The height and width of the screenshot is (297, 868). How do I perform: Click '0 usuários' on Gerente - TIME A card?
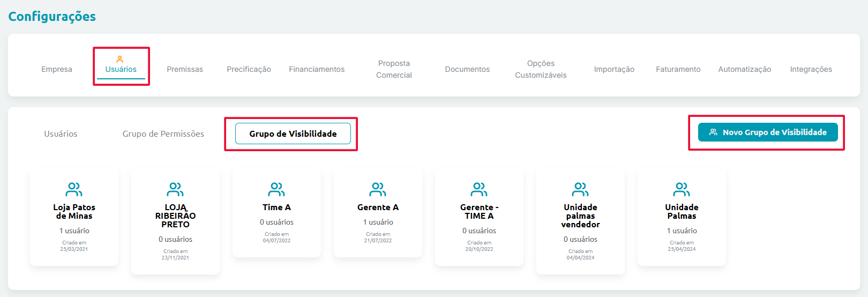click(479, 231)
